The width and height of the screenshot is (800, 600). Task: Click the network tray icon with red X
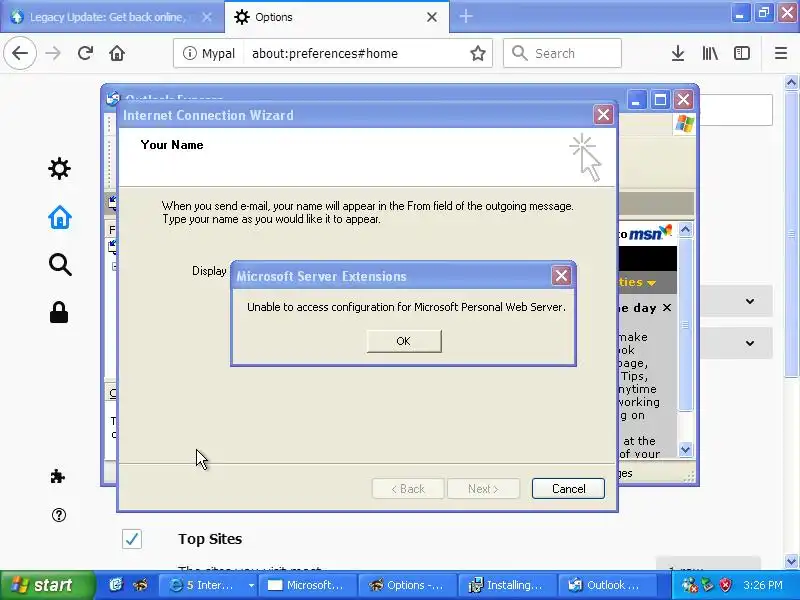pyautogui.click(x=690, y=585)
